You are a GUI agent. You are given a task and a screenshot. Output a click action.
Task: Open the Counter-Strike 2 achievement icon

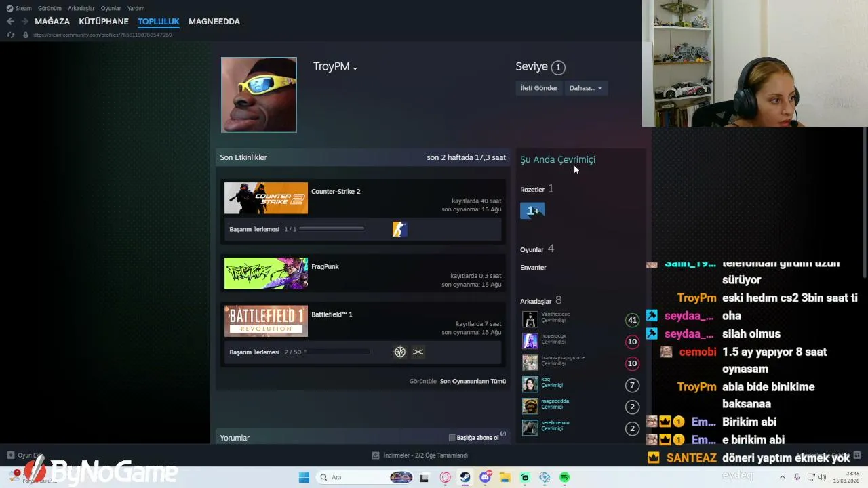pyautogui.click(x=399, y=229)
